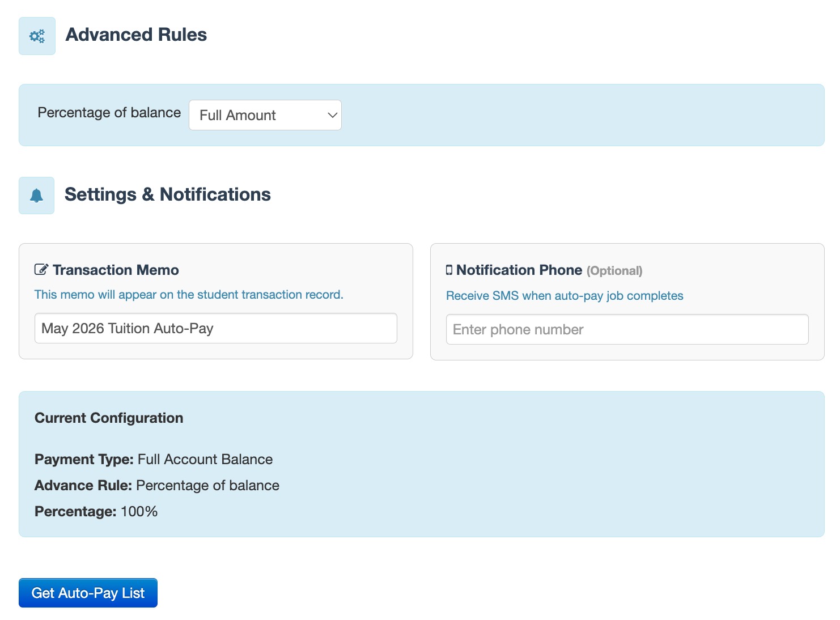Viewport: 840px width, 620px height.
Task: Click the Settings & Notifications heading
Action: point(168,194)
